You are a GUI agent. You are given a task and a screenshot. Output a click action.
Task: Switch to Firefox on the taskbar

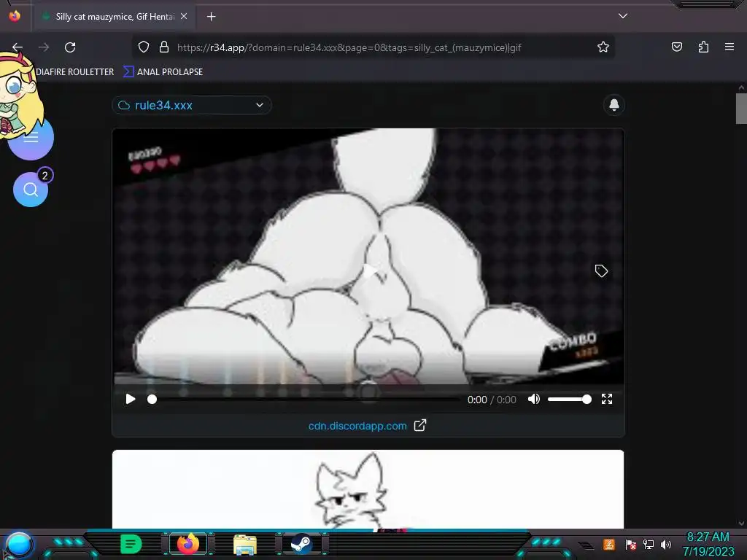[188, 544]
